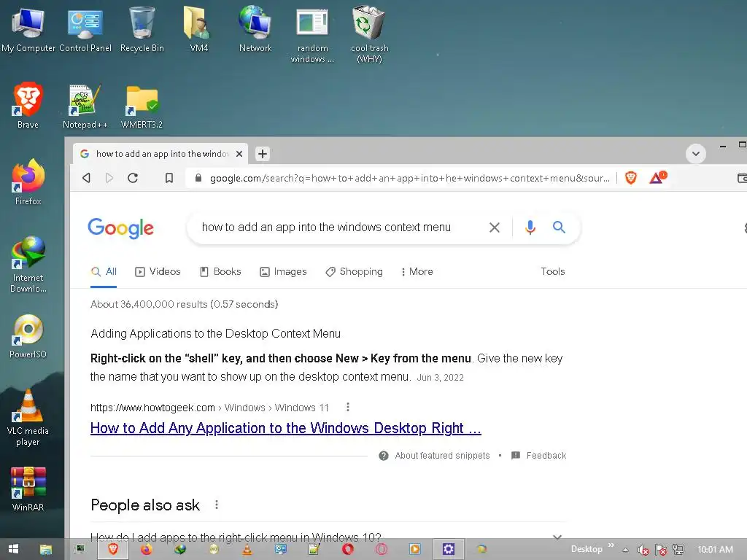This screenshot has height=560, width=747.
Task: Open the Brave Shields lion icon
Action: click(631, 178)
